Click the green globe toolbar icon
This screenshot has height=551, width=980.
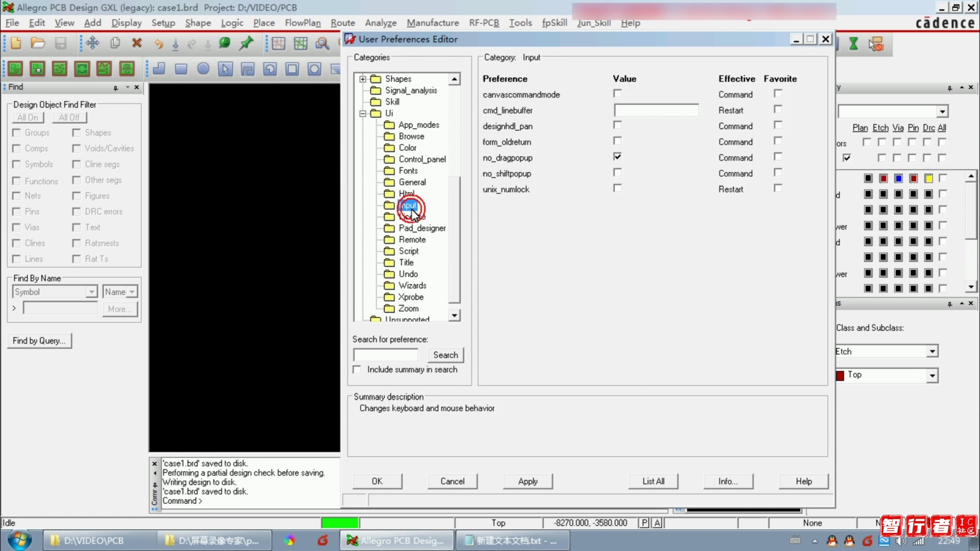tap(224, 43)
